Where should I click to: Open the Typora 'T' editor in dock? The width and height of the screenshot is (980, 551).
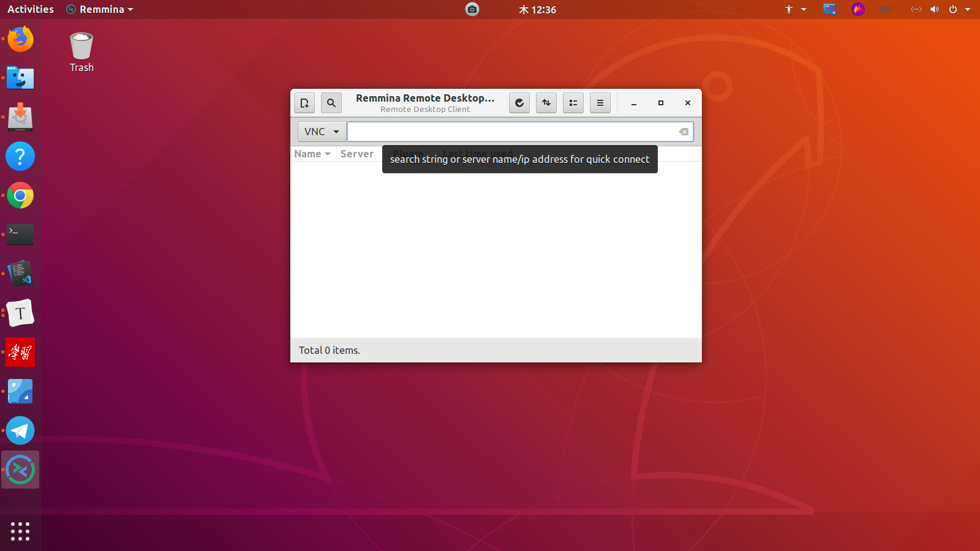click(x=20, y=313)
